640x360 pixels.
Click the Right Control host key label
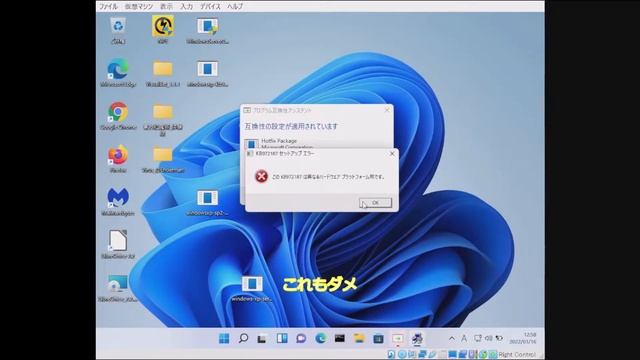(x=517, y=354)
